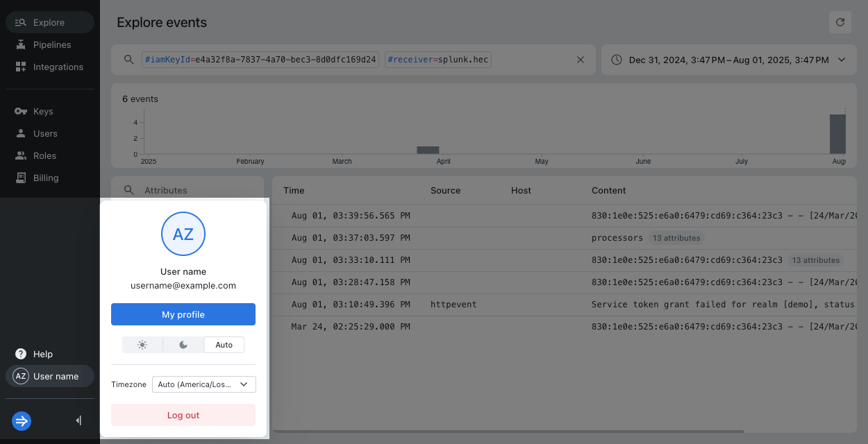The width and height of the screenshot is (868, 444).
Task: Open Billing section
Action: 50,178
